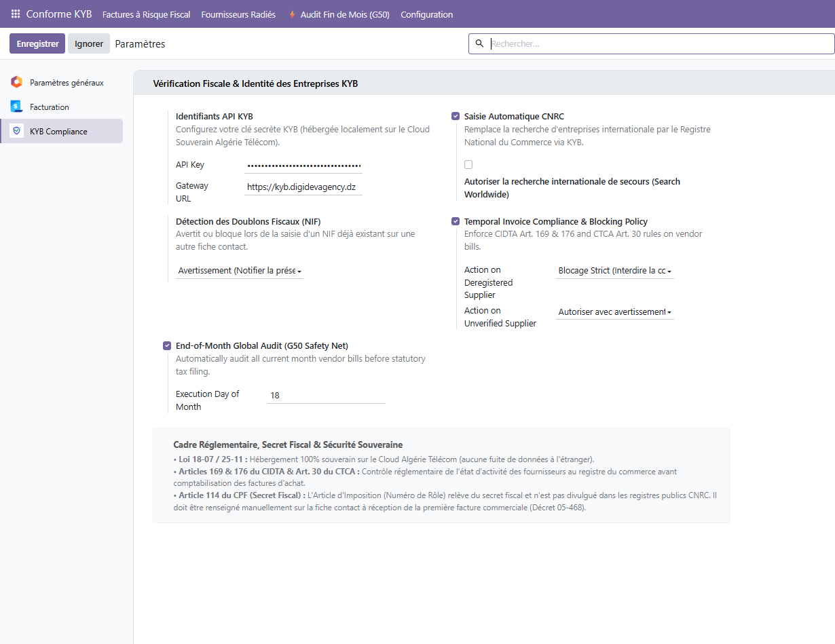Screen dimensions: 835x644
Task: Select the KYB Compliance settings tab
Action: click(x=61, y=131)
